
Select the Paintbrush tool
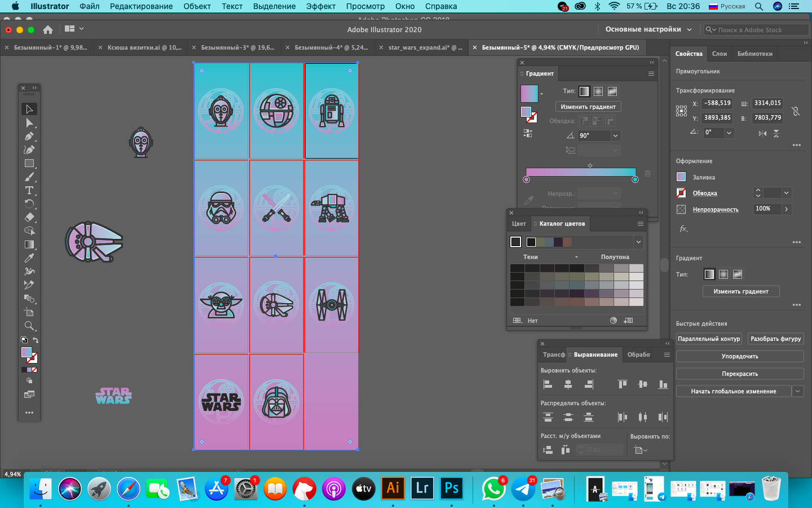[29, 177]
